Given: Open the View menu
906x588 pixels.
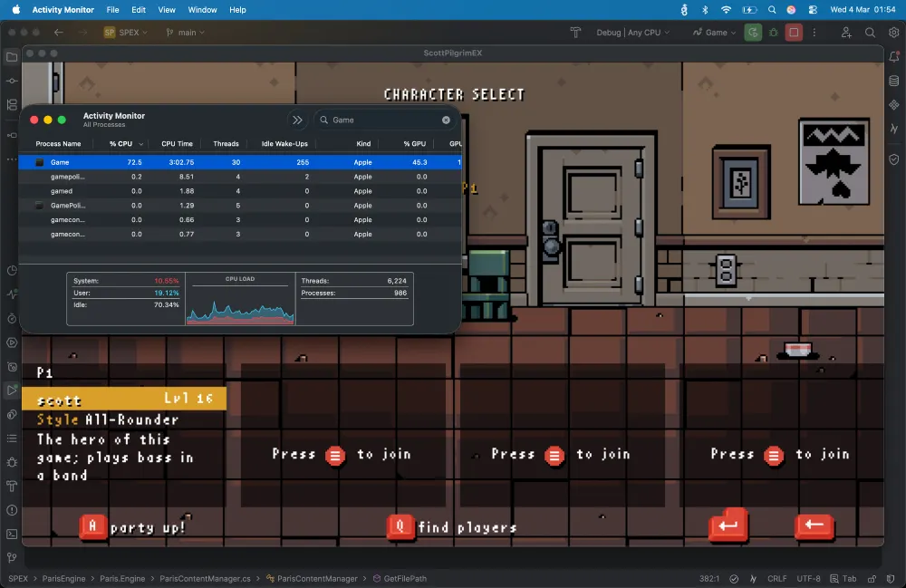Looking at the screenshot, I should click(x=167, y=10).
